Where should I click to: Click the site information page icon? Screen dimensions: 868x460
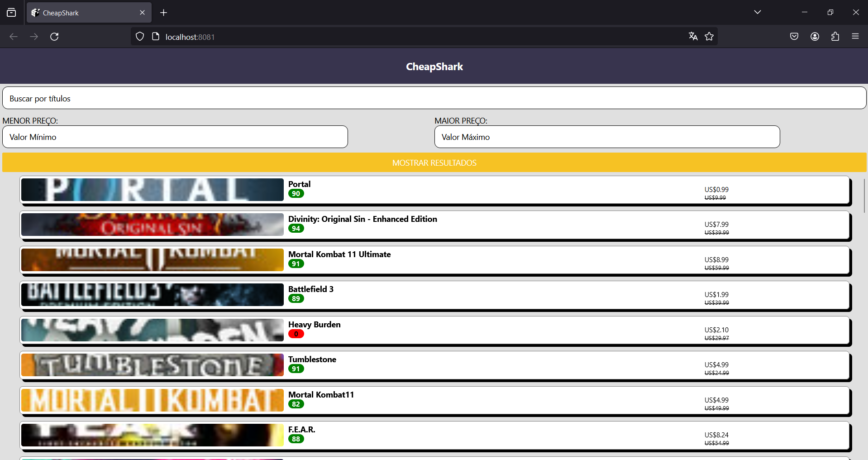[155, 37]
